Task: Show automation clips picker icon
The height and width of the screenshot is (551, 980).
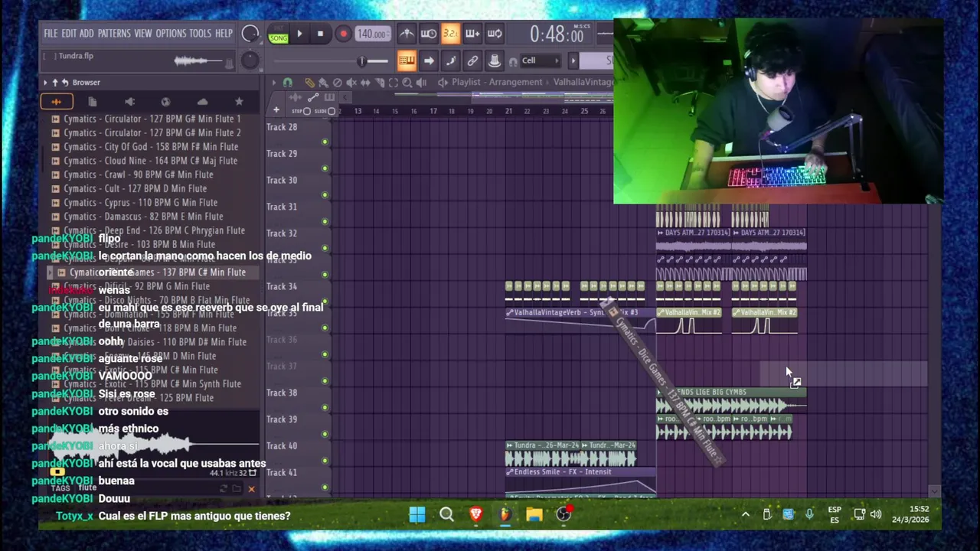Action: point(312,97)
